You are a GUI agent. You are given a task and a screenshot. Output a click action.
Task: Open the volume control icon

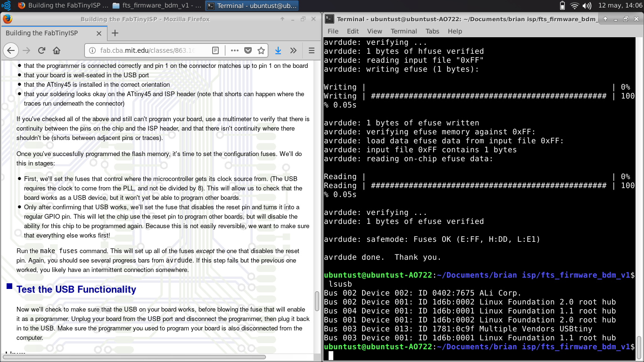click(587, 6)
